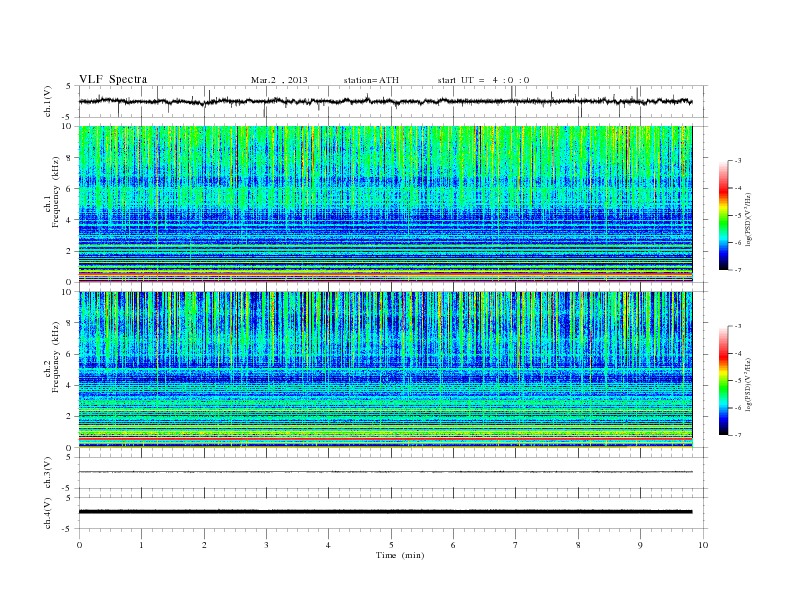Click the ch.2 "Frequency (kHz)" axis label

[55, 356]
